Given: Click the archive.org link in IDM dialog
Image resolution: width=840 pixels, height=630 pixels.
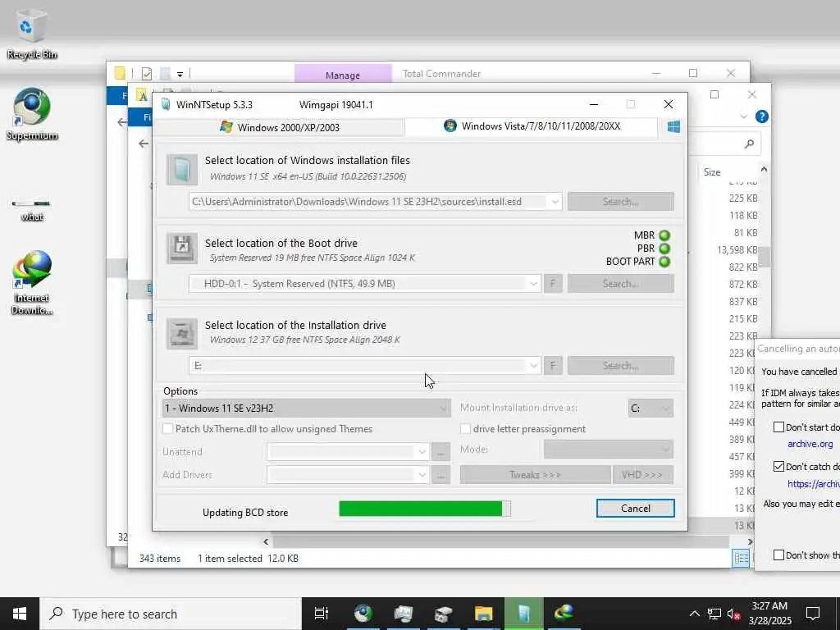Looking at the screenshot, I should click(810, 444).
